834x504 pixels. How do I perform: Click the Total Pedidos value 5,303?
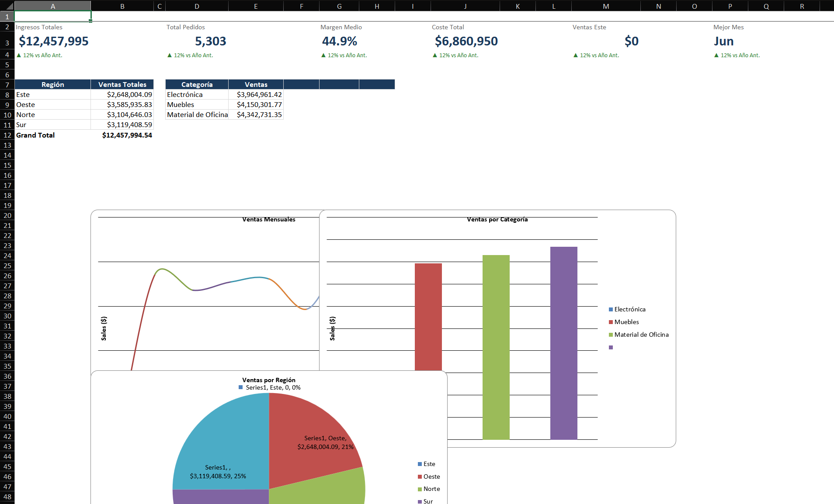[x=211, y=41]
